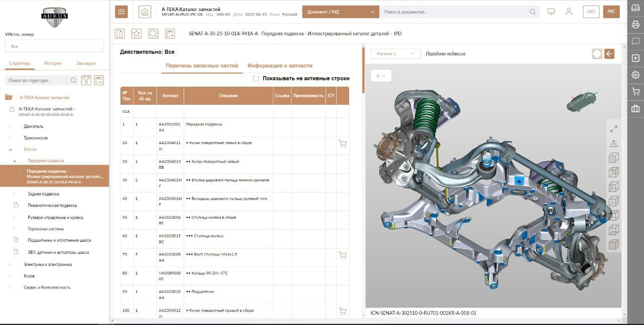Open the shopping cart in the right sidebar
644x325 pixels.
635,92
